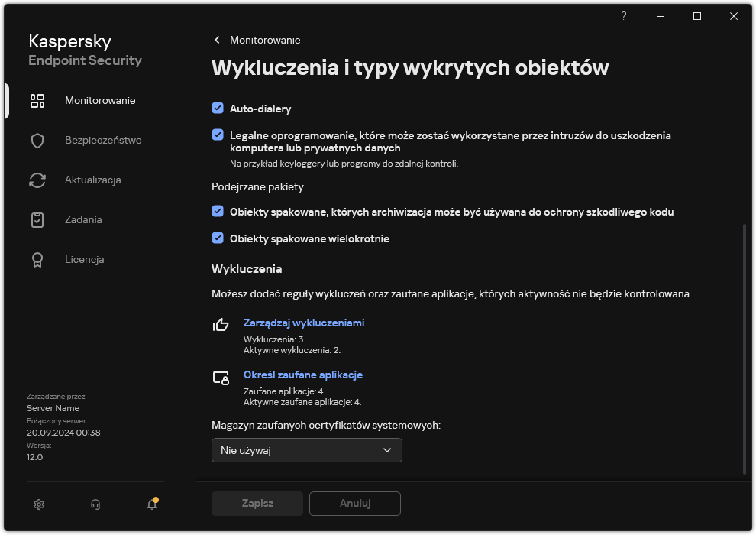Select the Monitorowanie sidebar icon
Image resolution: width=756 pixels, height=535 pixels.
pyautogui.click(x=37, y=100)
